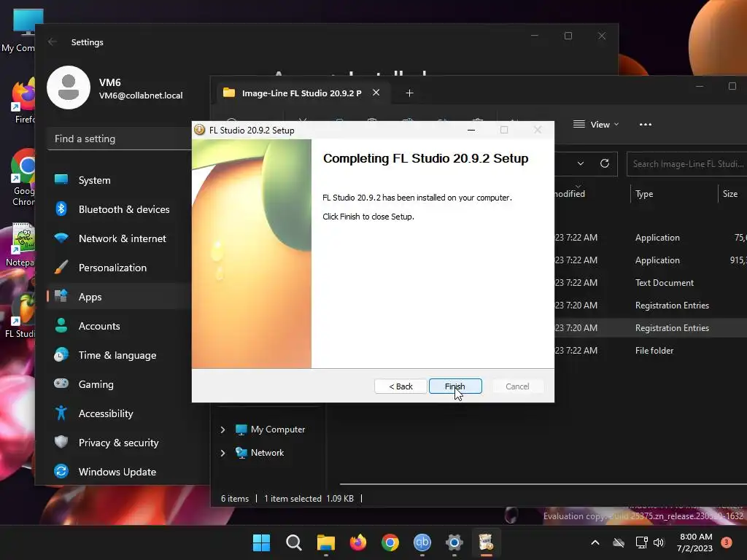Open the View dropdown in File Explorer
The height and width of the screenshot is (560, 747).
pos(596,124)
